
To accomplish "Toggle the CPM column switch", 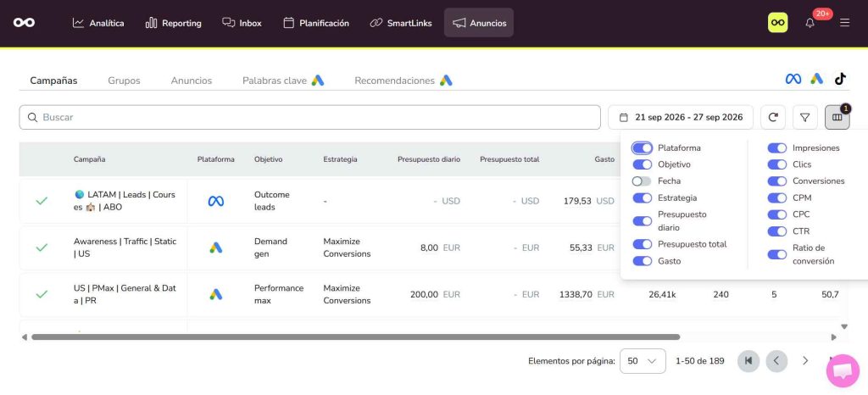I will [x=776, y=197].
